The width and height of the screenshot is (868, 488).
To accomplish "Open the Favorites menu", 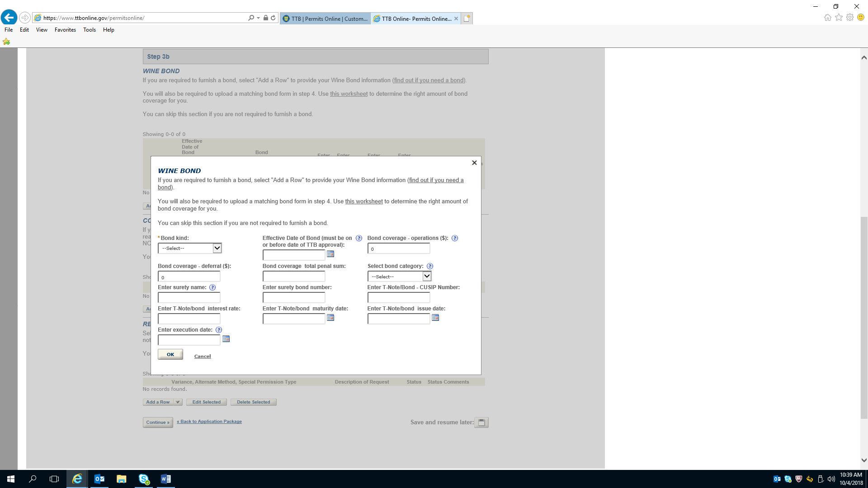I will click(65, 30).
